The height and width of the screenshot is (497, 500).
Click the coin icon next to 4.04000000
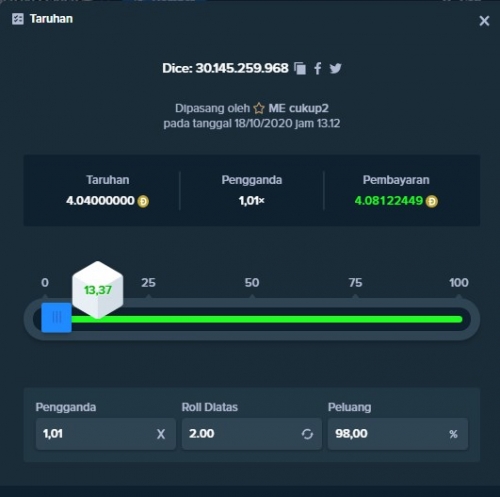tap(143, 201)
